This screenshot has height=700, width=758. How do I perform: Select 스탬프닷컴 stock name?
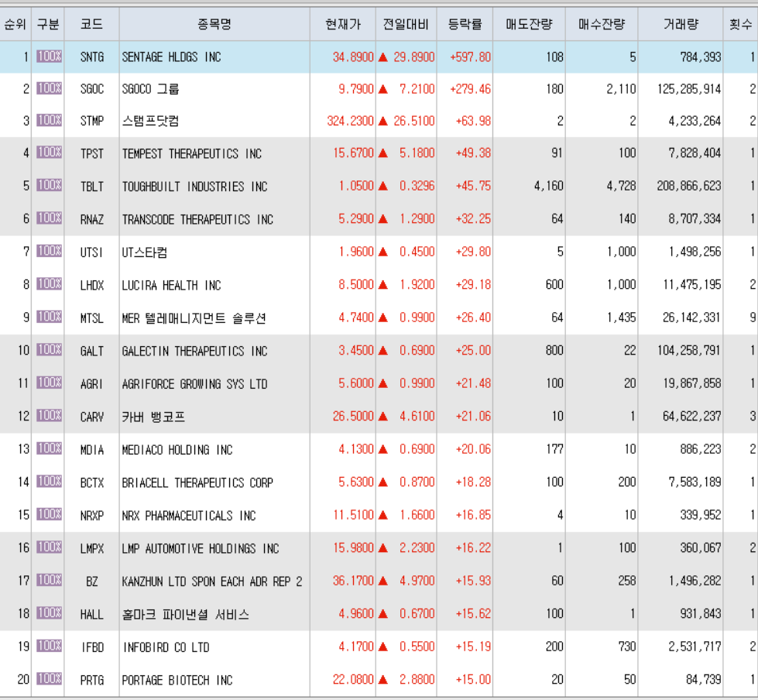pyautogui.click(x=150, y=121)
